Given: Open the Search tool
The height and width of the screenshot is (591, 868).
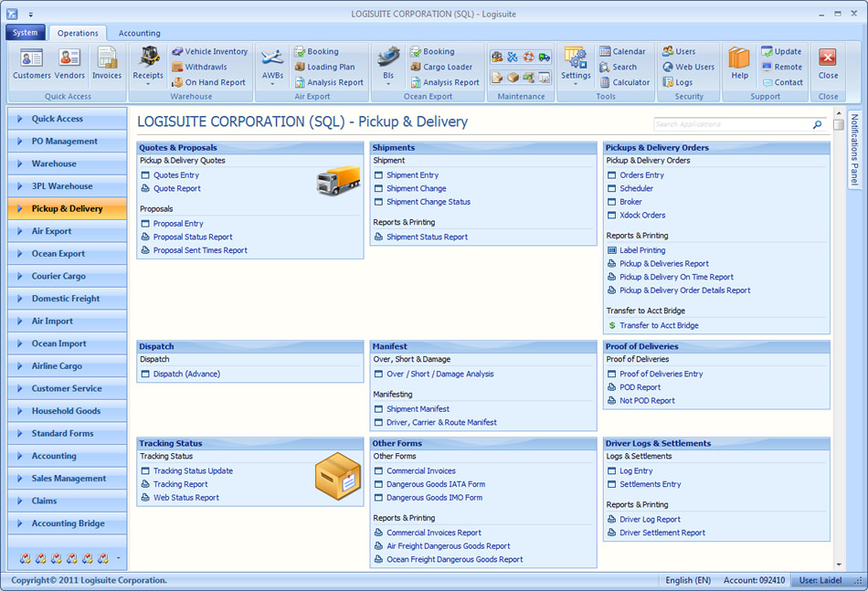Looking at the screenshot, I should tap(619, 67).
